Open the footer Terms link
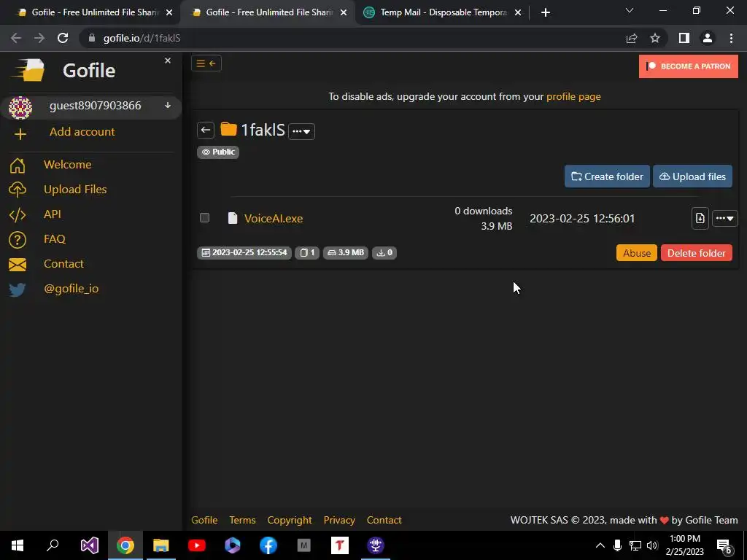Screen dimensions: 747x560 click(x=242, y=520)
